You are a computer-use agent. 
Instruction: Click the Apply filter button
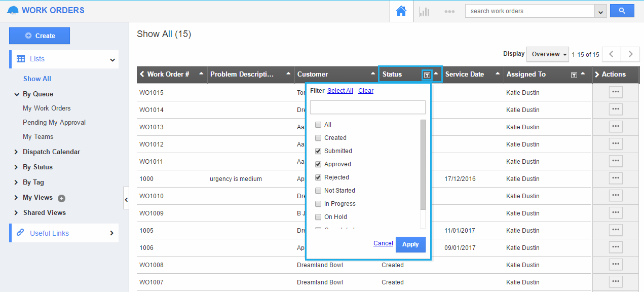[x=410, y=244]
